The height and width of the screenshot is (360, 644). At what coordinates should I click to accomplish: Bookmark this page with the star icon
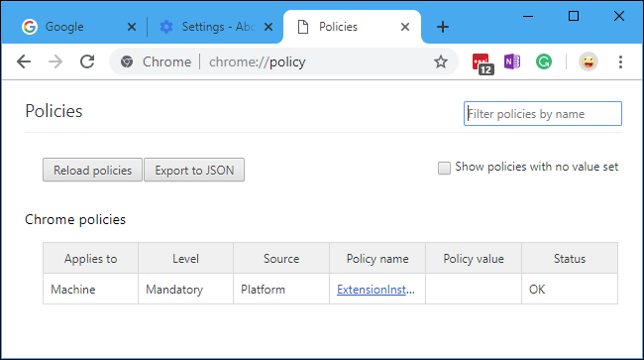(x=441, y=61)
